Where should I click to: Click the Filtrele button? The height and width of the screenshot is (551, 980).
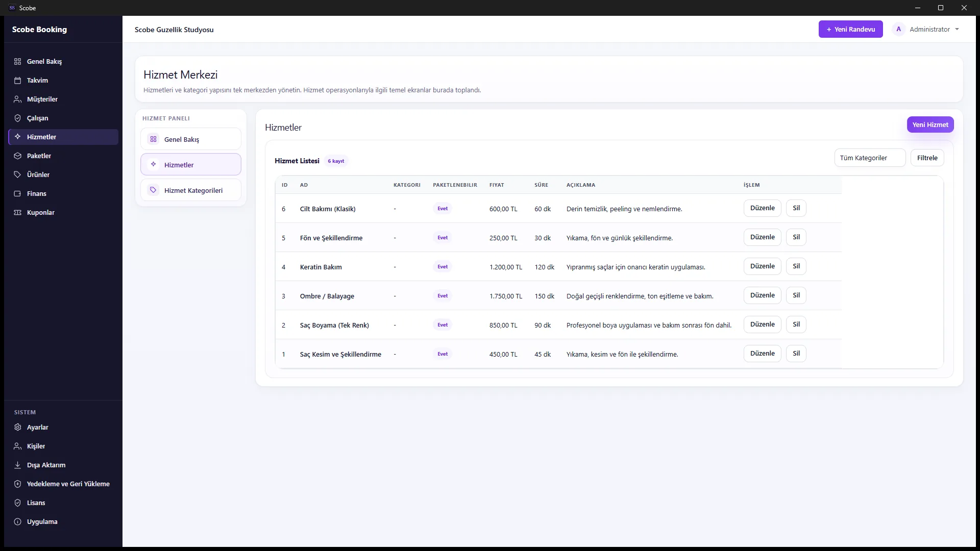tap(927, 158)
